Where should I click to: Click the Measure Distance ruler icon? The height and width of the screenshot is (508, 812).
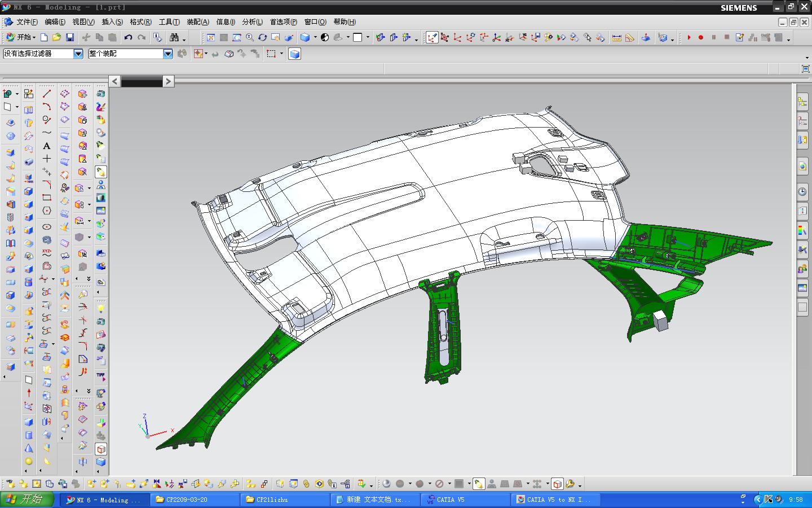pyautogui.click(x=617, y=37)
